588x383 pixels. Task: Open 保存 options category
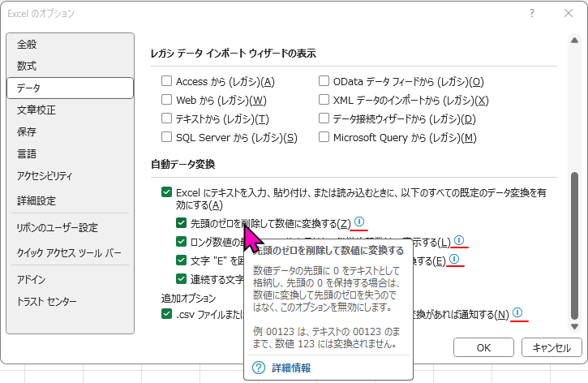pos(70,131)
